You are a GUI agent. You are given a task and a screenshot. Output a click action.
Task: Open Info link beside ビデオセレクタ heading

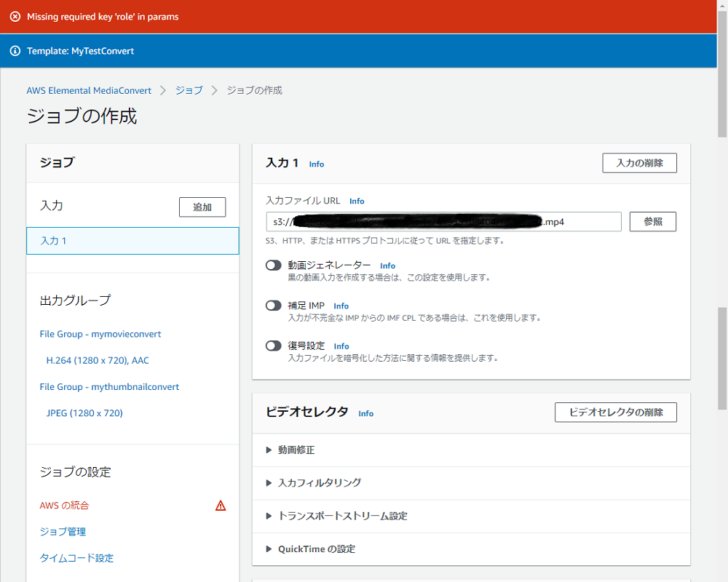pos(366,413)
